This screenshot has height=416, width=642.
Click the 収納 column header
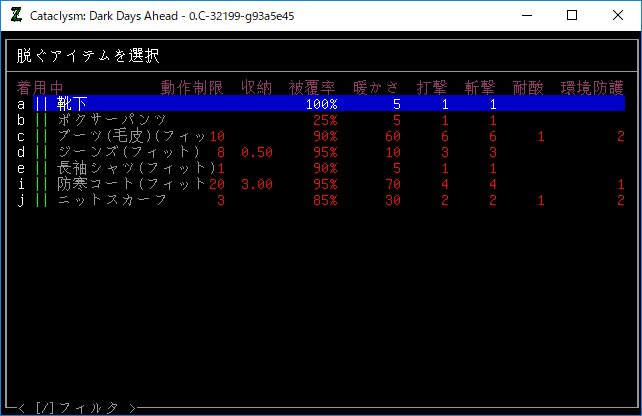pos(256,88)
